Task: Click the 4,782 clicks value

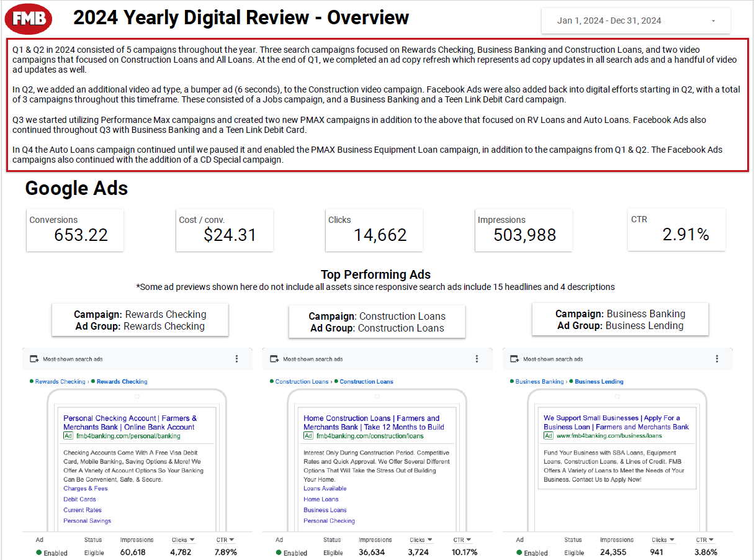Action: 181,553
